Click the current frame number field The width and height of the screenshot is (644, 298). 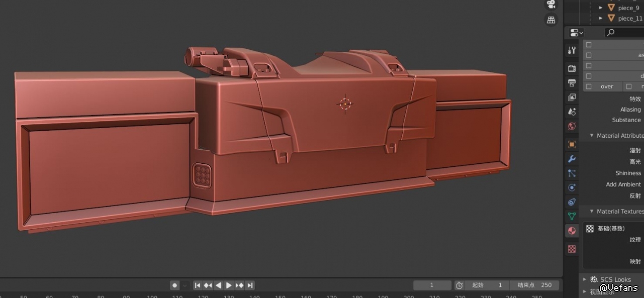tap(432, 285)
